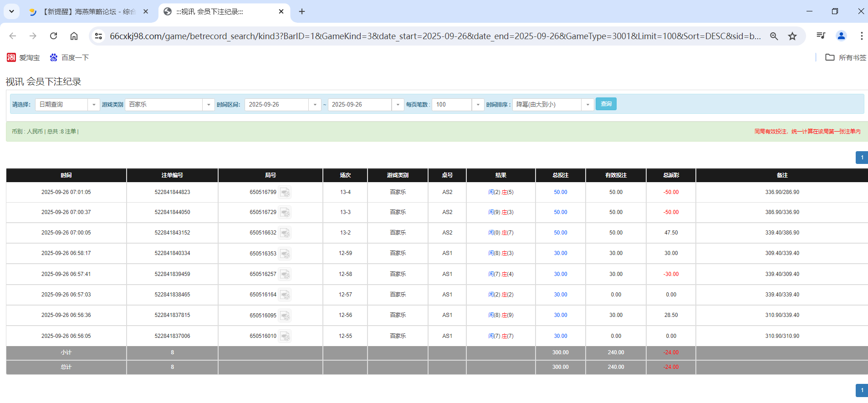
Task: Open the media control icon in toolbar
Action: [821, 36]
